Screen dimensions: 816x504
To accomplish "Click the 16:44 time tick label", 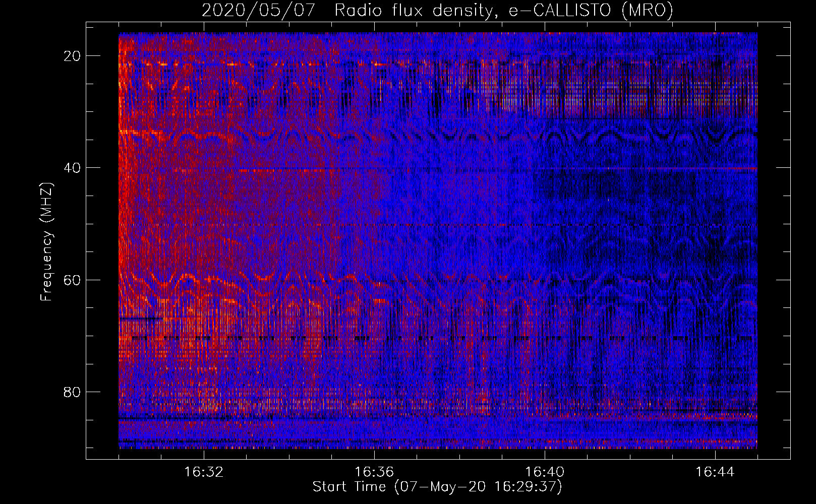I will tap(715, 472).
